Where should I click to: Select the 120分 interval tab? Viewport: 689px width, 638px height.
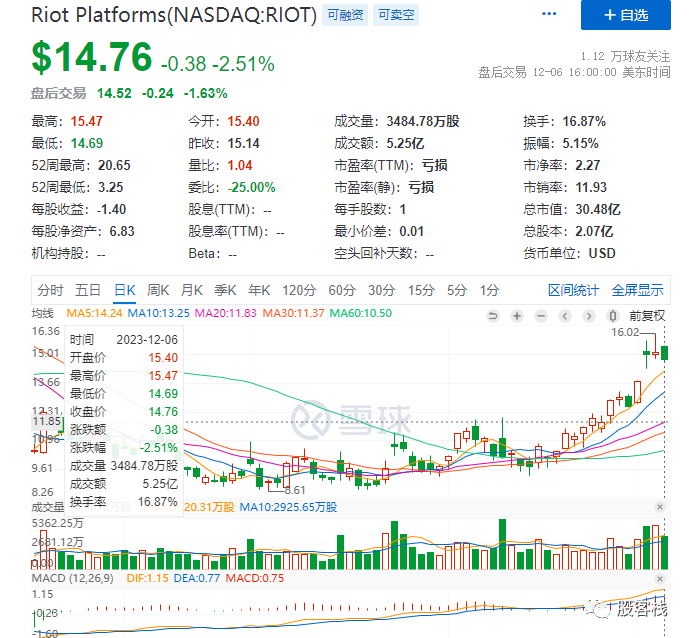click(x=299, y=290)
